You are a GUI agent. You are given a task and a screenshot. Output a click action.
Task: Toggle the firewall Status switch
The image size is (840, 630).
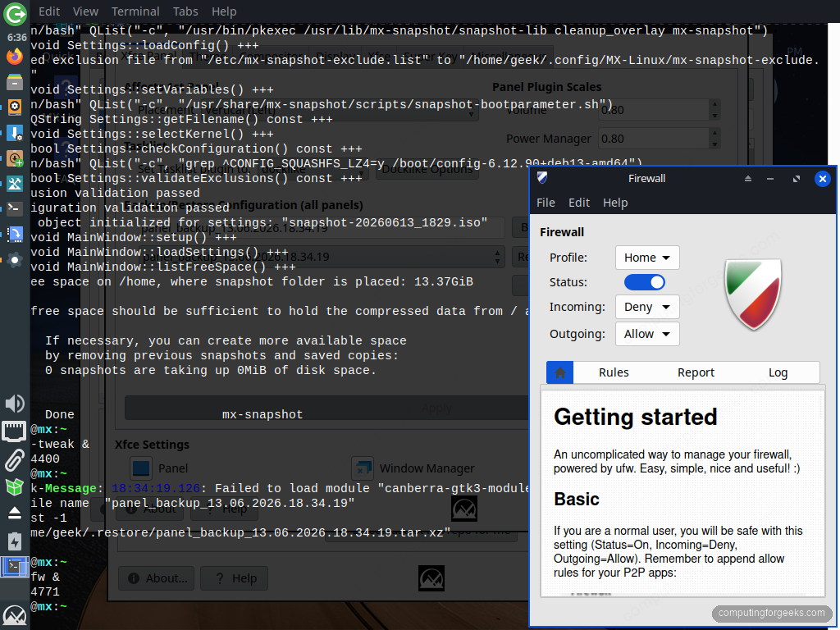[645, 282]
